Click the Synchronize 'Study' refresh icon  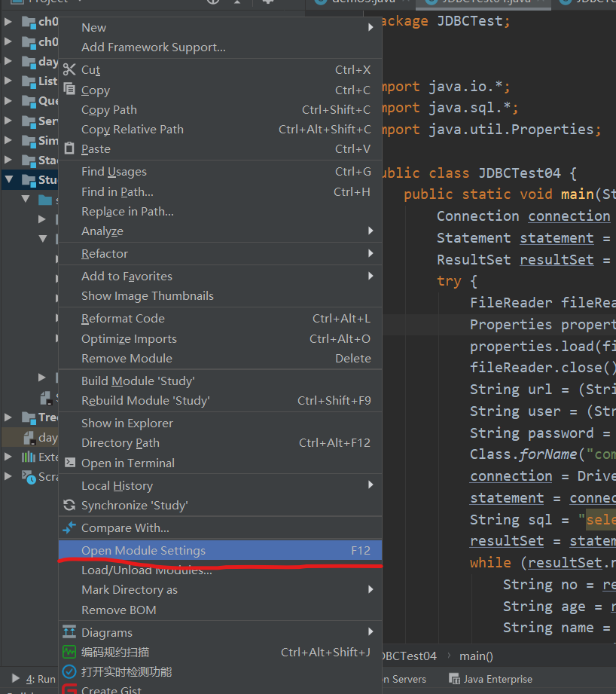[x=69, y=505]
